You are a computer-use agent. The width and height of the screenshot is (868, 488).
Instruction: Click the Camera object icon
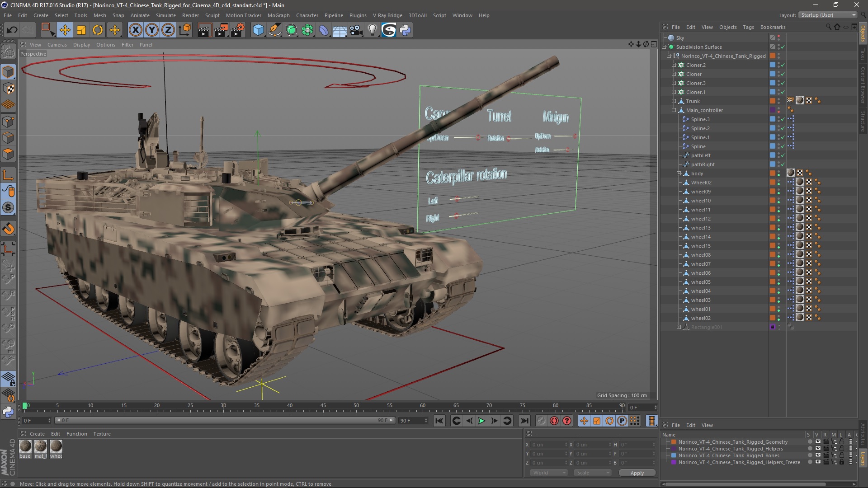(x=356, y=30)
